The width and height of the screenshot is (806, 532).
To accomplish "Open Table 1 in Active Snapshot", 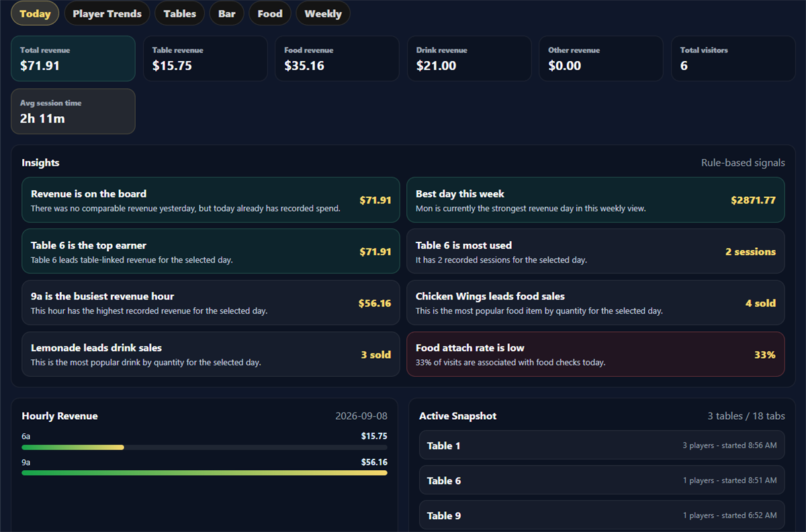I will [x=602, y=445].
